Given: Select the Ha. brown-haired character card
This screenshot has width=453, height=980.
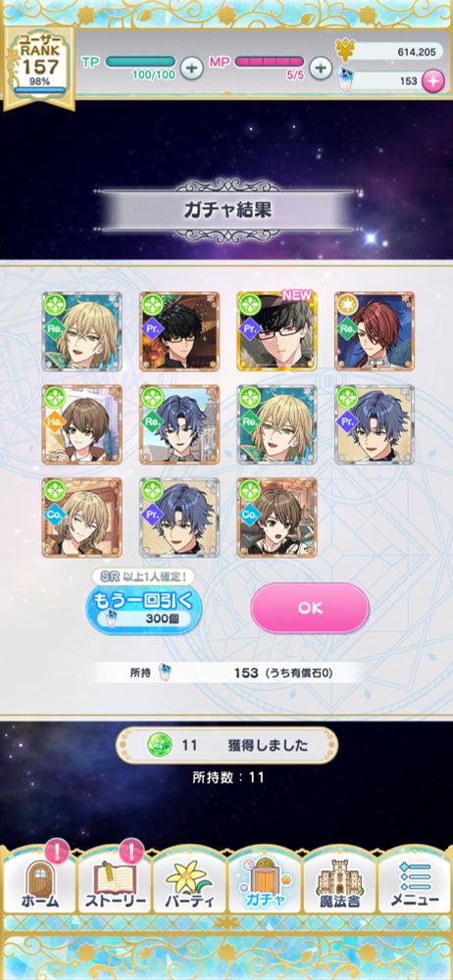Looking at the screenshot, I should [x=82, y=424].
